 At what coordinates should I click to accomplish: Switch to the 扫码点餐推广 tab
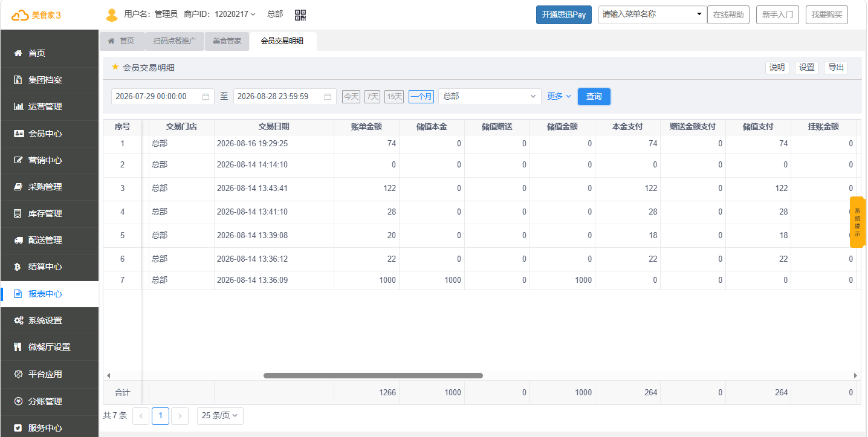point(175,41)
